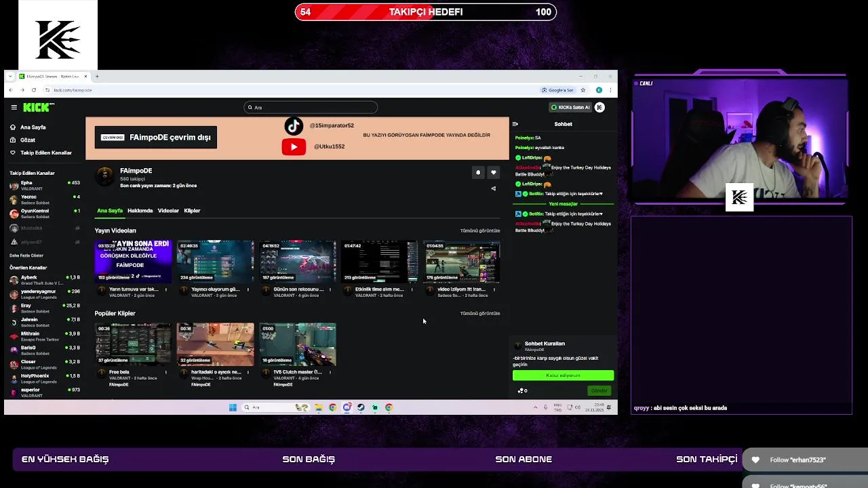868x488 pixels.
Task: Open the 'haritadaki o ayıcık' clip thumbnail
Action: [x=216, y=344]
